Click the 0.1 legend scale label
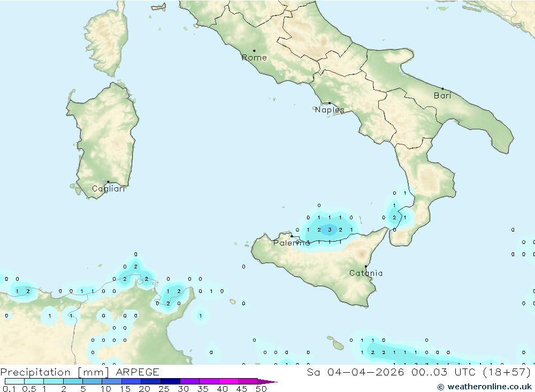The height and width of the screenshot is (392, 535). (x=9, y=389)
